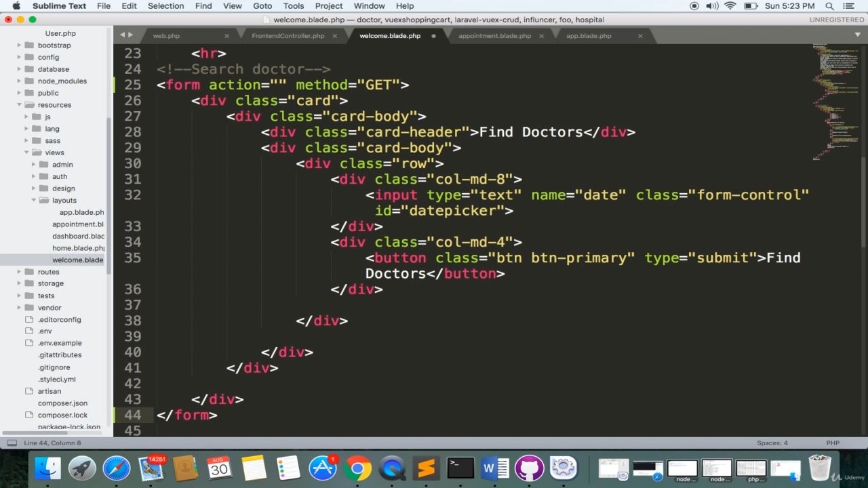Open composer.json in the sidebar

62,403
